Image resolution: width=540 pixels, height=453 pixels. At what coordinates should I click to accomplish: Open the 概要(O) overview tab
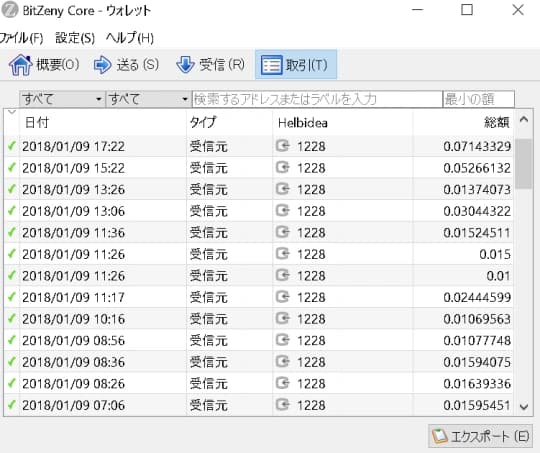click(x=44, y=65)
